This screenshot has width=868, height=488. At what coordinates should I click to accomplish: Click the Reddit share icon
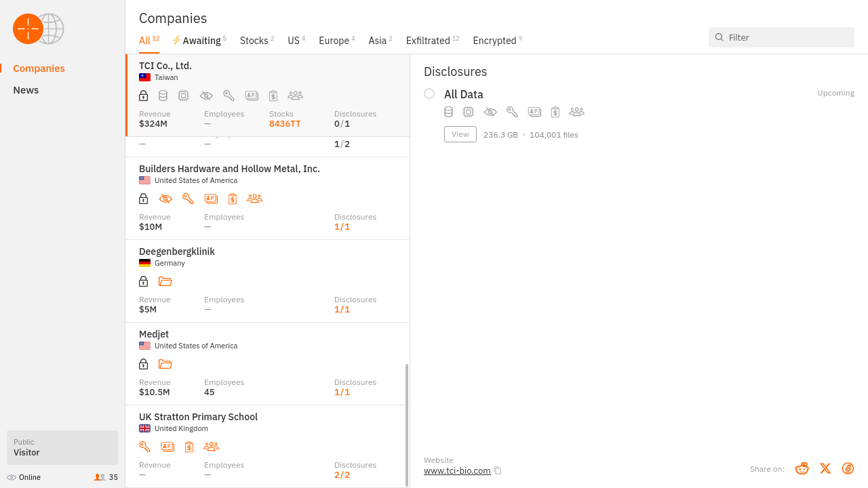coord(802,468)
